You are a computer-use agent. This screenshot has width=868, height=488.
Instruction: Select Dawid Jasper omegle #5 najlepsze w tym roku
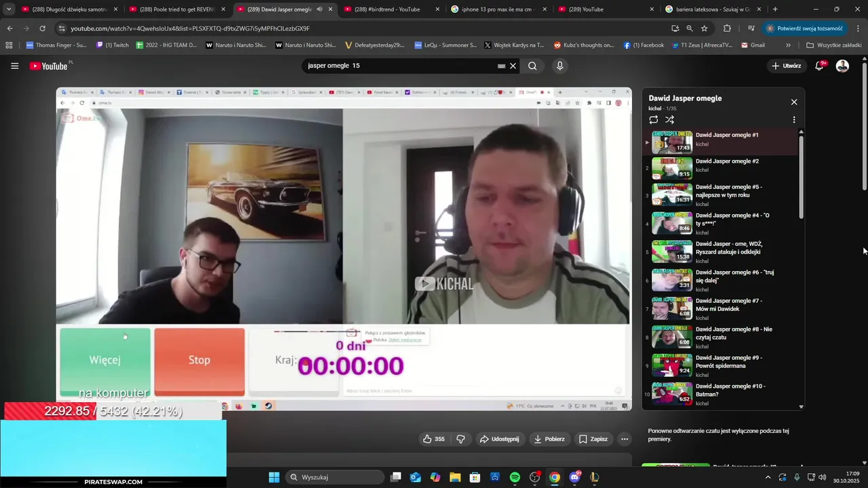click(x=723, y=195)
